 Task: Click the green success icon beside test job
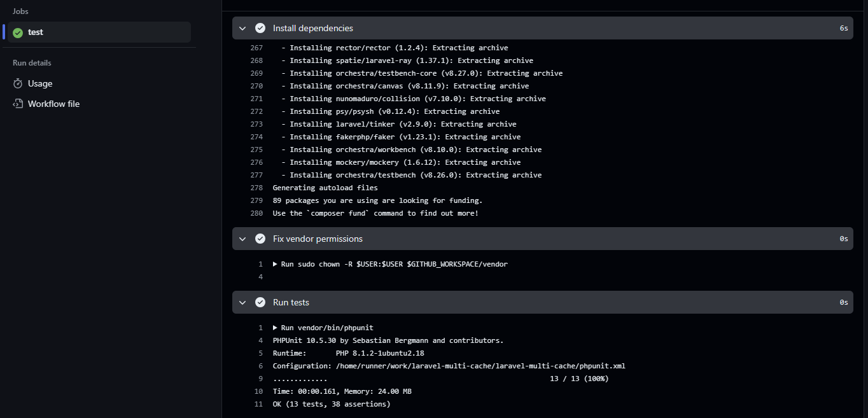[x=18, y=32]
